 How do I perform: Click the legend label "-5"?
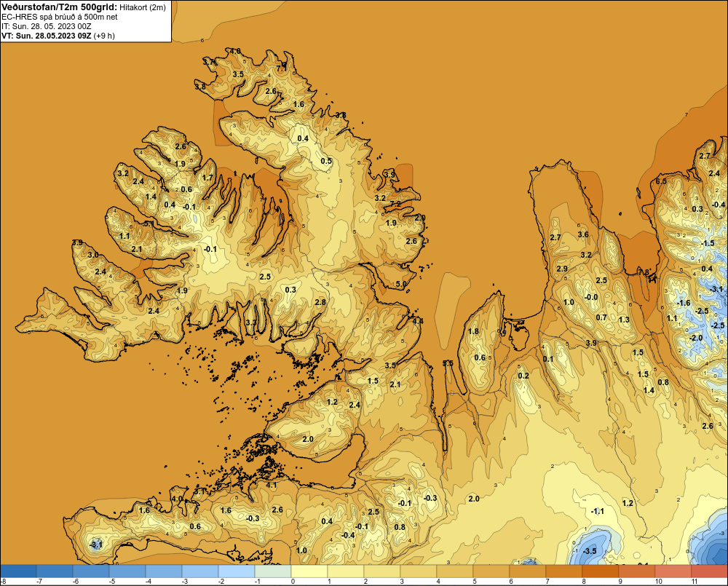tap(112, 582)
